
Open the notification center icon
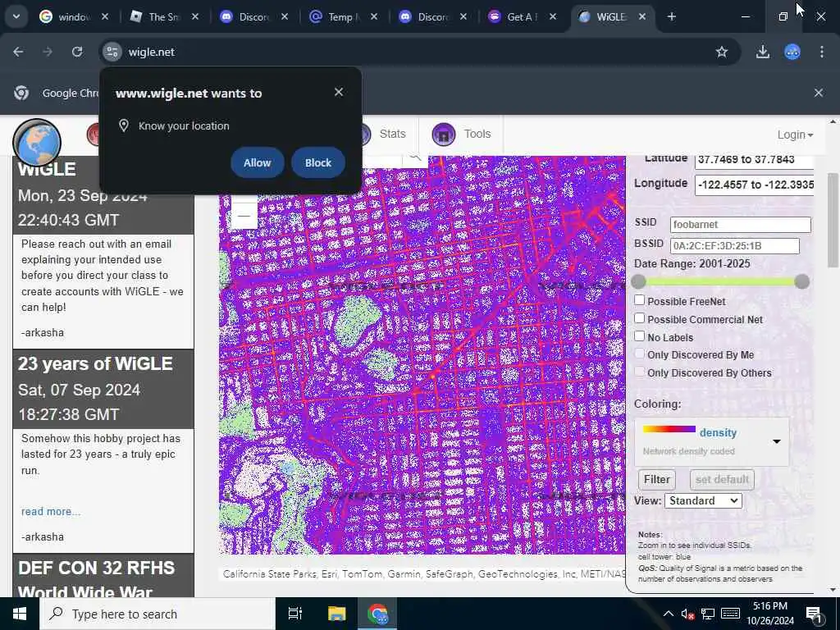tap(814, 614)
